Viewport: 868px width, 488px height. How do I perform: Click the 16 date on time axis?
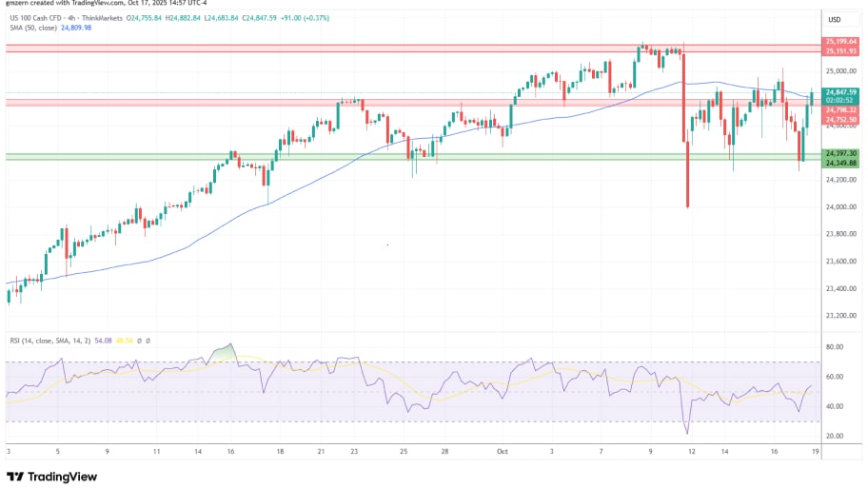[x=230, y=451]
